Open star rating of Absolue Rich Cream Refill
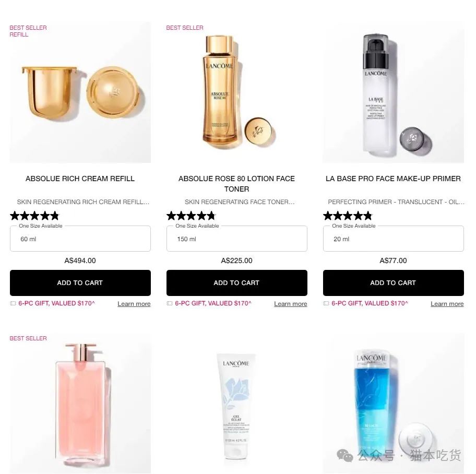This screenshot has height=474, width=476. 34,216
